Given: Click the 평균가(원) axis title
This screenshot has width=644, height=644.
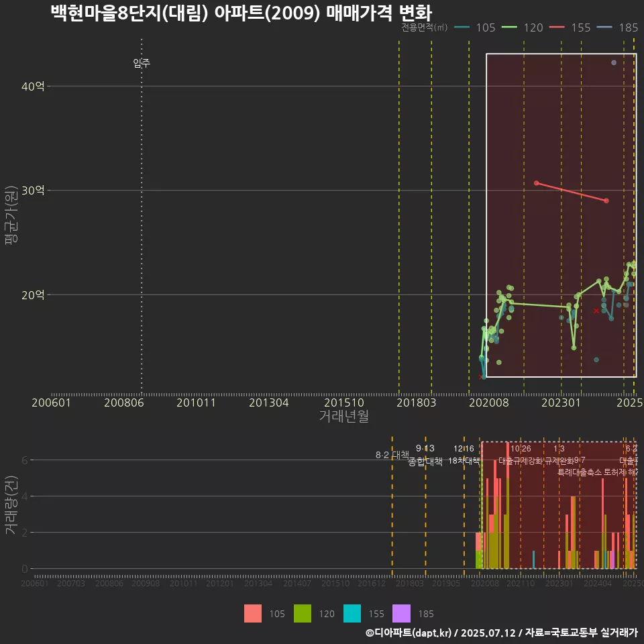Looking at the screenshot, I should [11, 215].
